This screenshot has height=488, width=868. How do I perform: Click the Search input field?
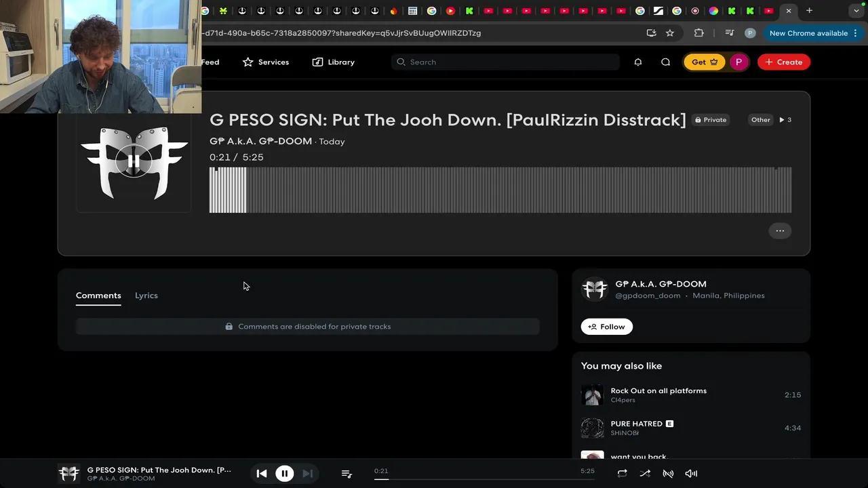pos(505,62)
